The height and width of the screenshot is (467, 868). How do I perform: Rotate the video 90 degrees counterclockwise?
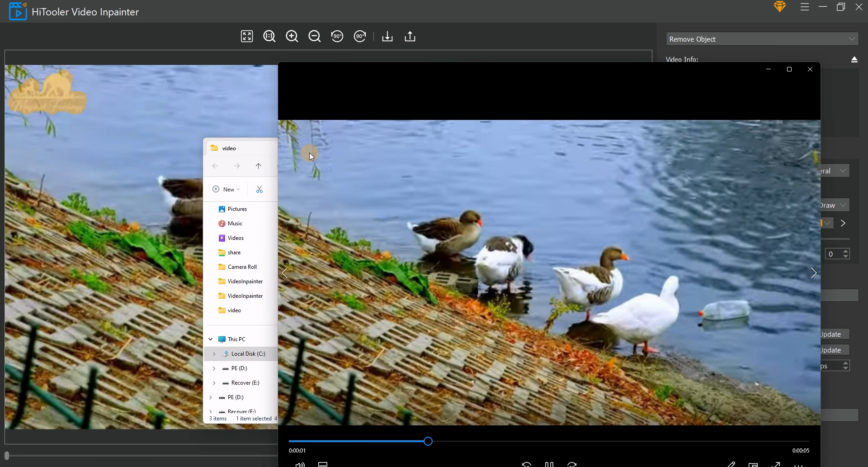(x=337, y=36)
